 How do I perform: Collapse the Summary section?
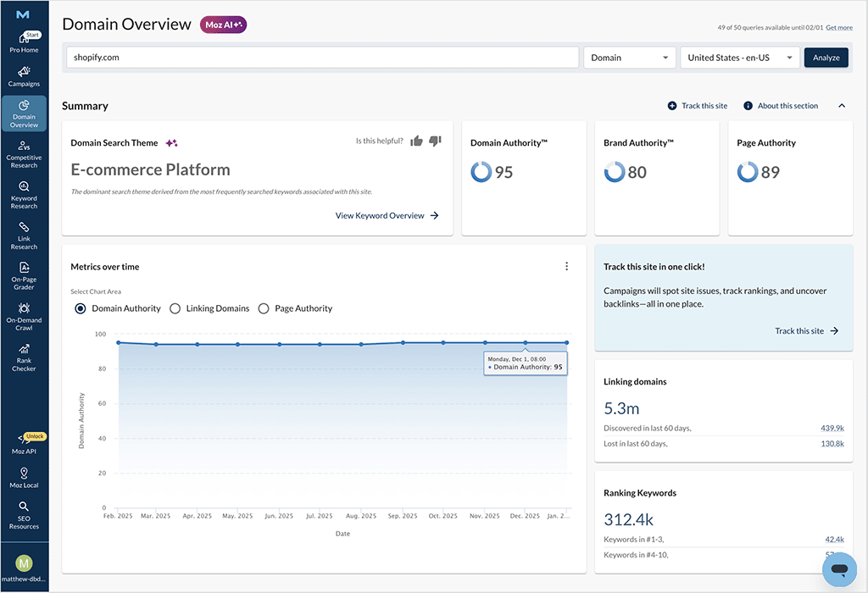843,105
